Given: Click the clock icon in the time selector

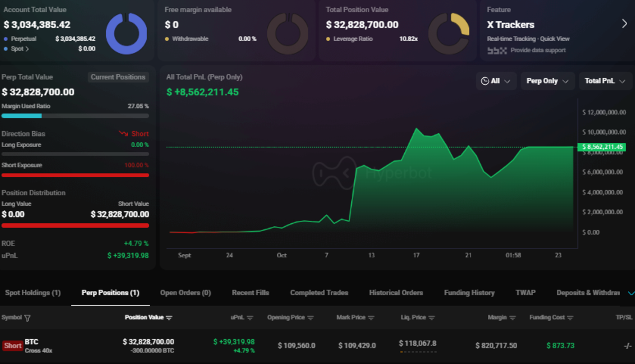Looking at the screenshot, I should pos(485,81).
